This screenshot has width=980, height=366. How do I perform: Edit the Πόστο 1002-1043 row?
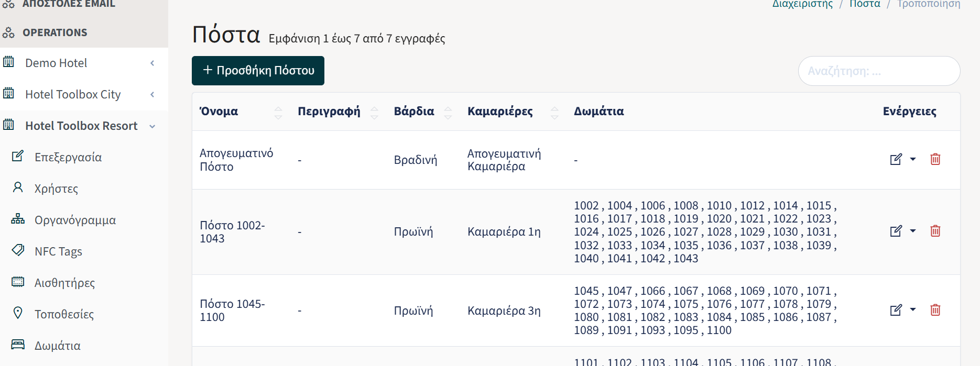coord(896,231)
